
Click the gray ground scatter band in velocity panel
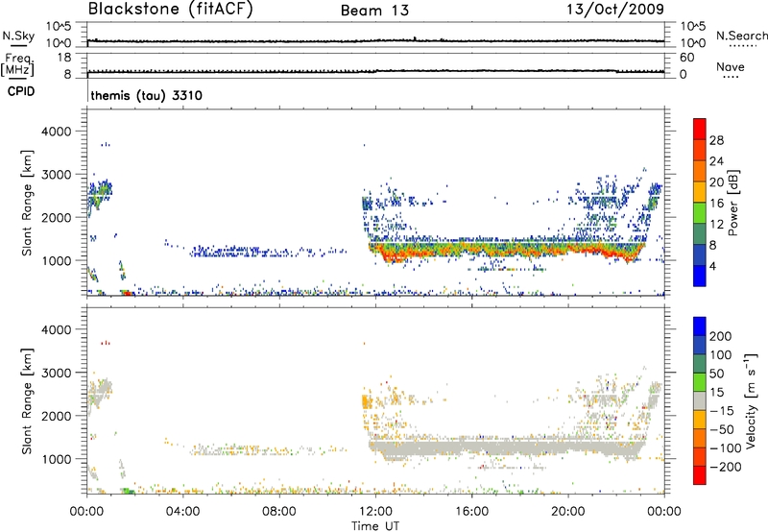(x=507, y=448)
